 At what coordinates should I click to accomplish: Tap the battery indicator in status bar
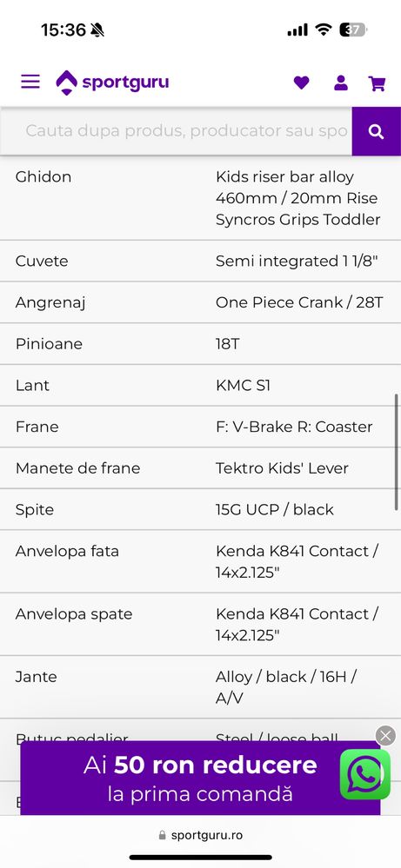(353, 30)
